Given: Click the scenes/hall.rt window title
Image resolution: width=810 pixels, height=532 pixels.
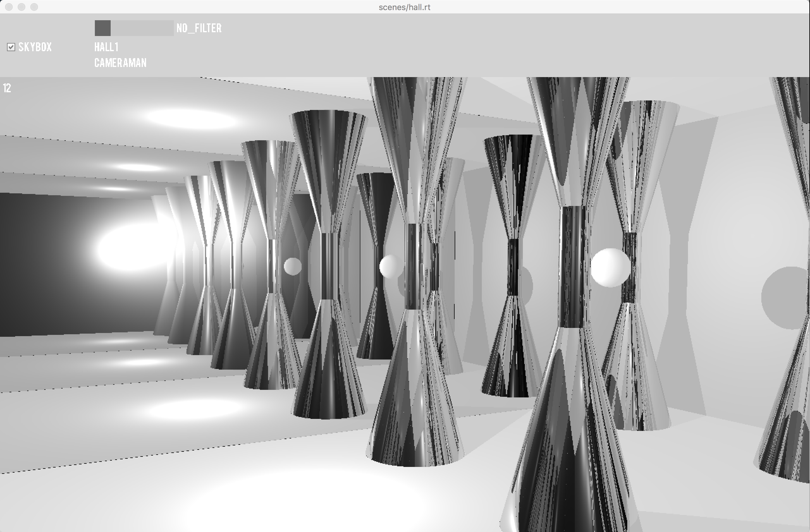Looking at the screenshot, I should point(404,7).
